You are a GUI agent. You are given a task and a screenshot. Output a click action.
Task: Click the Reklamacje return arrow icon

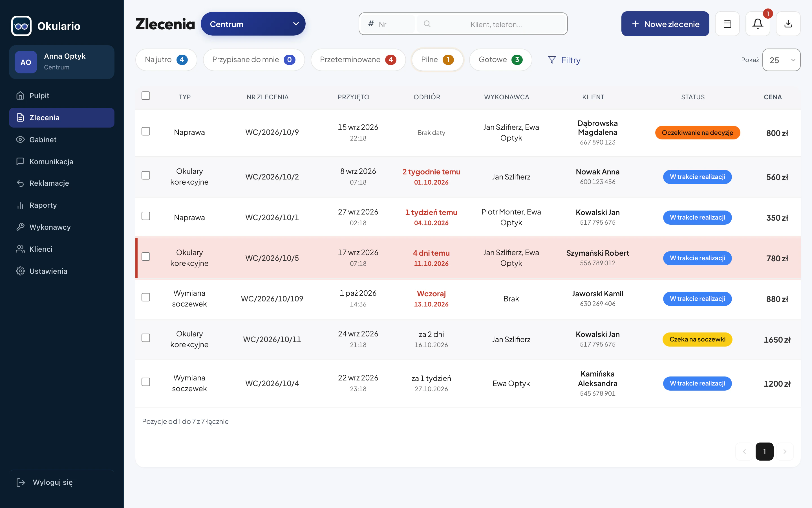20,183
